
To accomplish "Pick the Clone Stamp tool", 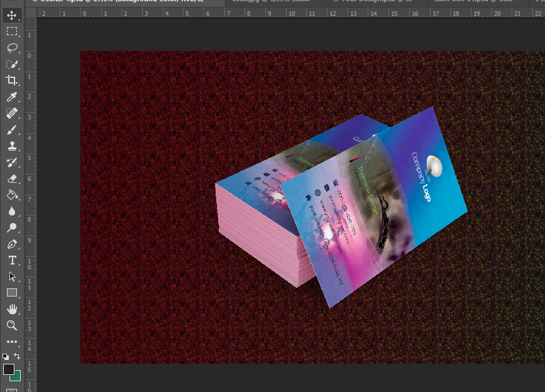I will tap(12, 146).
